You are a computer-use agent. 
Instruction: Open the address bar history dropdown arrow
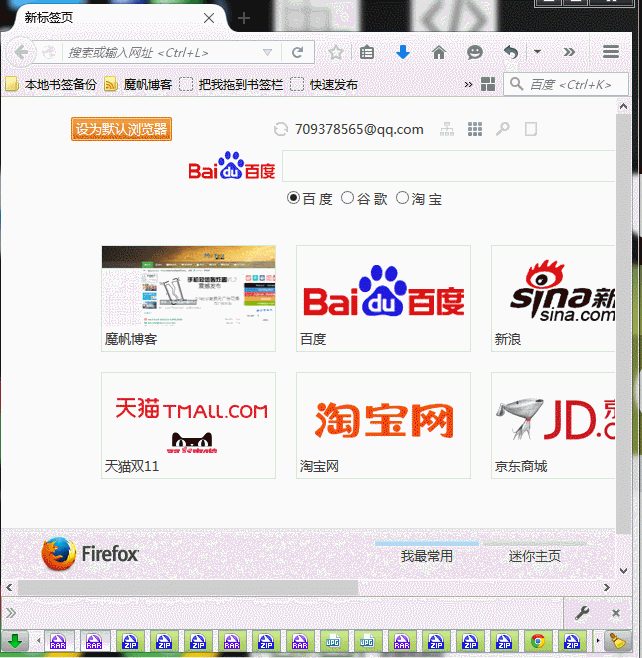pos(267,52)
